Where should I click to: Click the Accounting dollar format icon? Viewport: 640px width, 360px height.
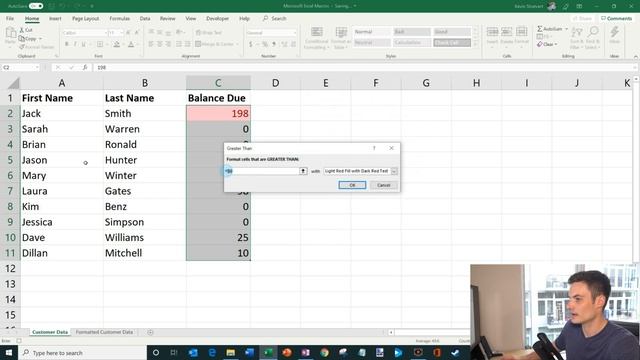point(251,44)
